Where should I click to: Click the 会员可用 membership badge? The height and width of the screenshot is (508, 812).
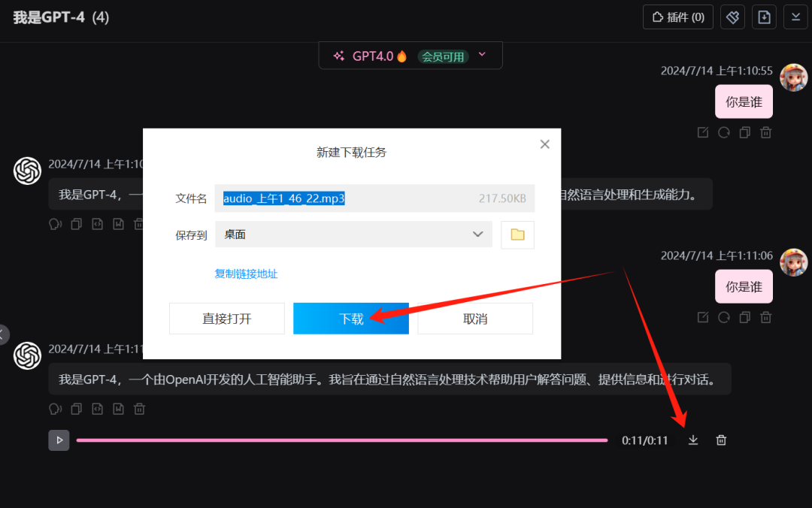(x=443, y=56)
